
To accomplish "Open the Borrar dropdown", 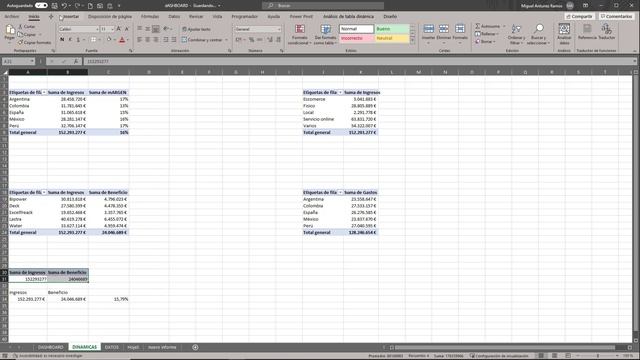I will (485, 42).
